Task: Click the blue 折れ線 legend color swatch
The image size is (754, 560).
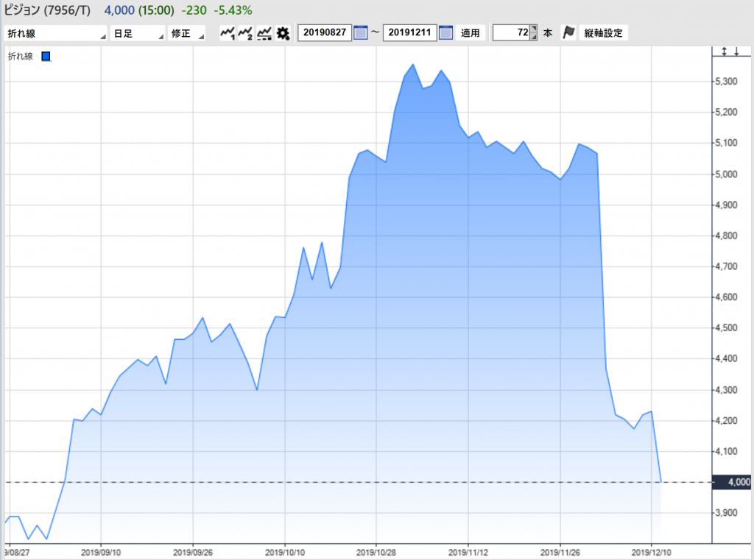Action: coord(46,56)
